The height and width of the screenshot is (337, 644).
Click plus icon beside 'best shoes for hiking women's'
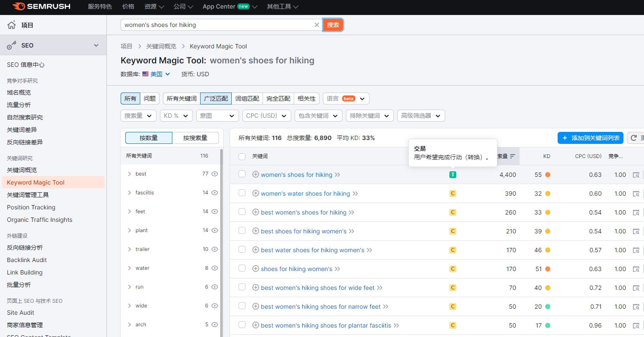pos(256,231)
